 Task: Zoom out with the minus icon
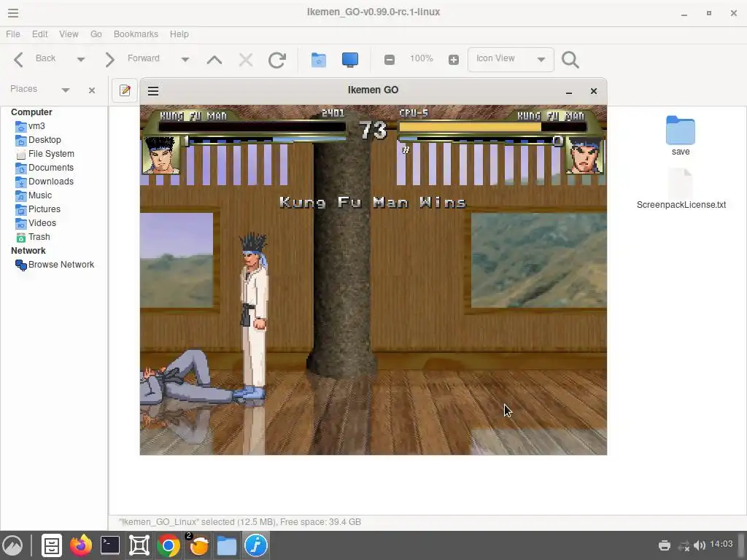point(390,60)
